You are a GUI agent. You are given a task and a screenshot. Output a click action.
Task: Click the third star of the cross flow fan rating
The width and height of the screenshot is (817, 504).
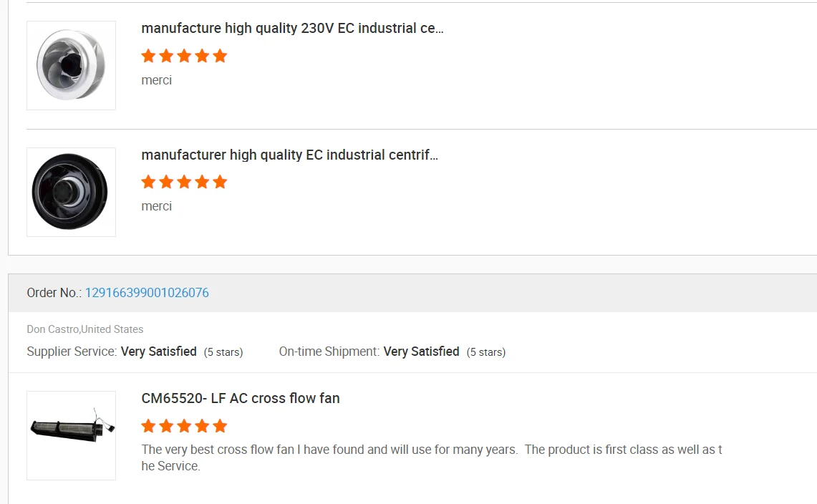click(184, 426)
